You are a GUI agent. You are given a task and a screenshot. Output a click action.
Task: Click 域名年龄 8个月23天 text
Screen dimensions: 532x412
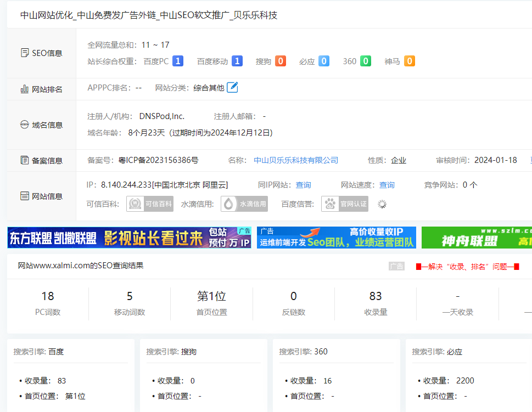pos(147,133)
